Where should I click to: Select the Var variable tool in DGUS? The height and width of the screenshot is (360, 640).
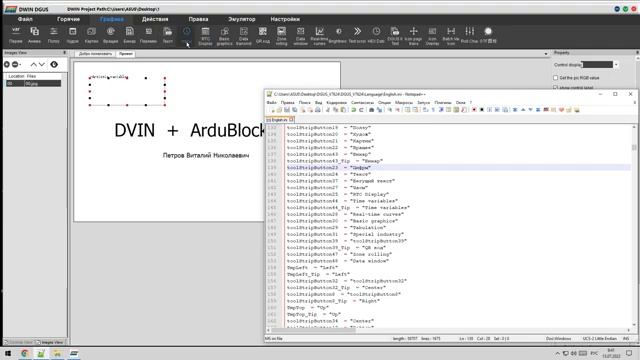pyautogui.click(x=16, y=35)
